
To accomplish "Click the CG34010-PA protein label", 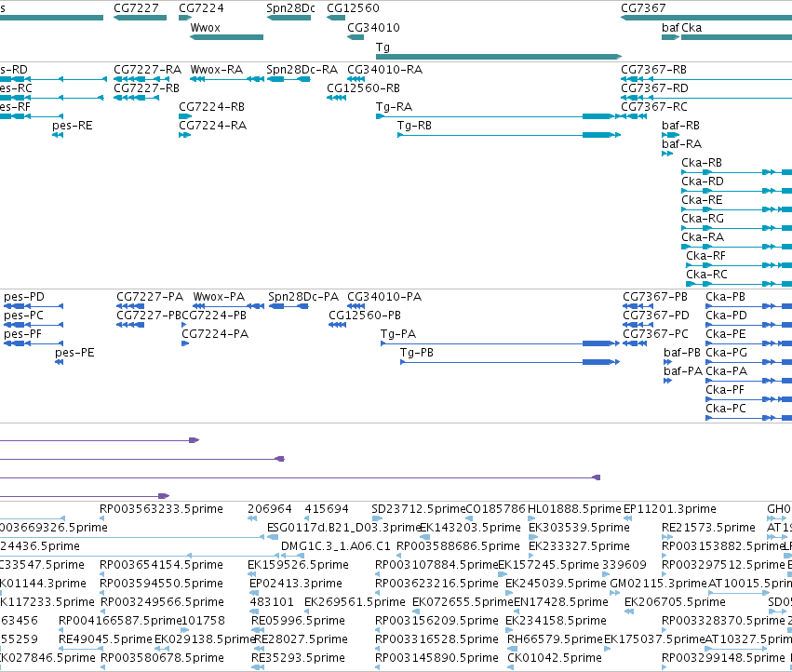I will click(383, 297).
